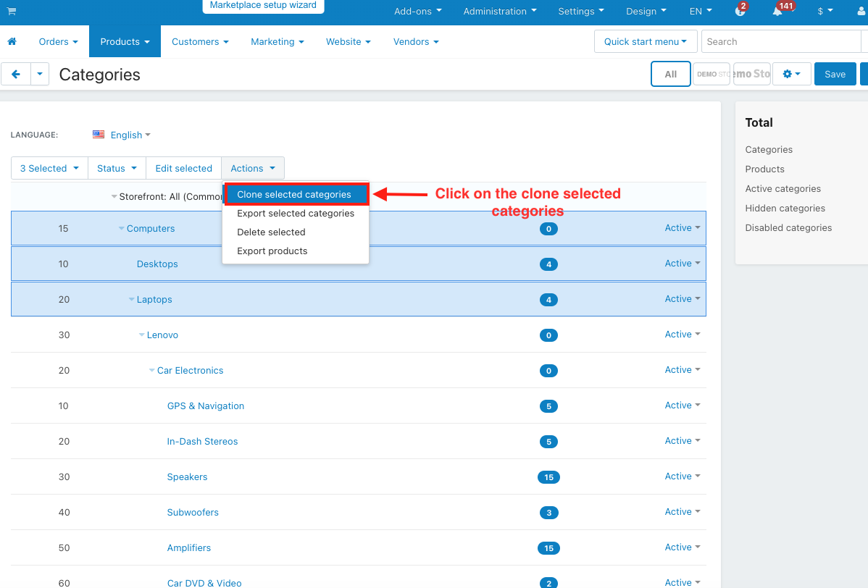Click the DEMO STORE storefront icon
868x588 pixels.
[711, 74]
